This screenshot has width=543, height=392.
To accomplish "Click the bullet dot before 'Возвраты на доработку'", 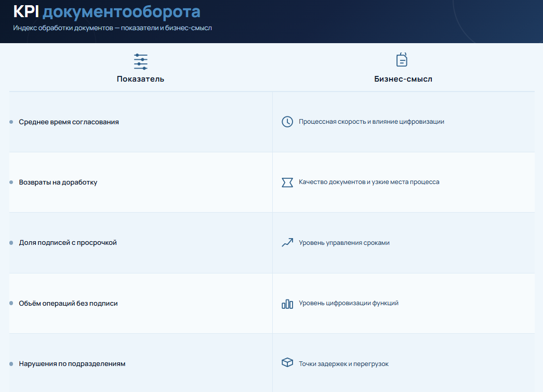I will point(11,182).
